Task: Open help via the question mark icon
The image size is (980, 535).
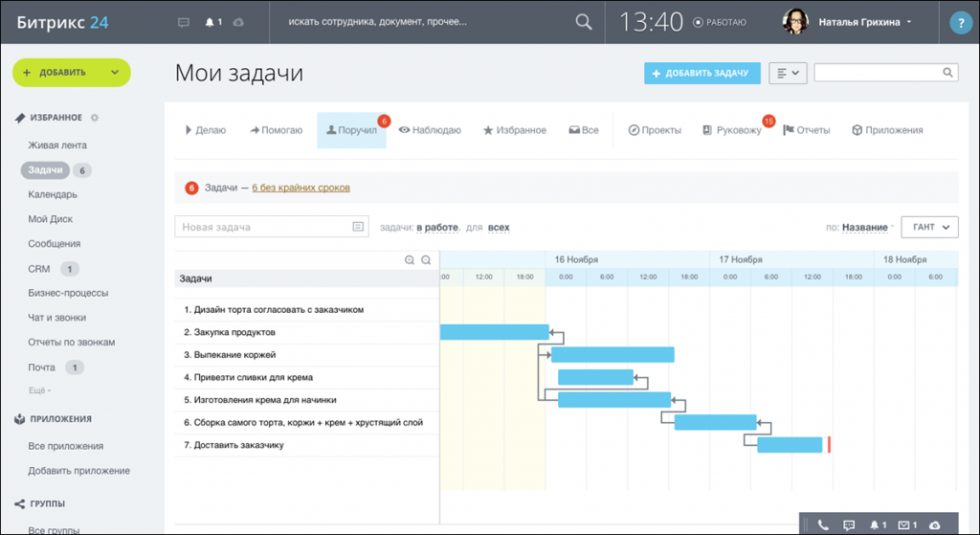Action: coord(959,25)
